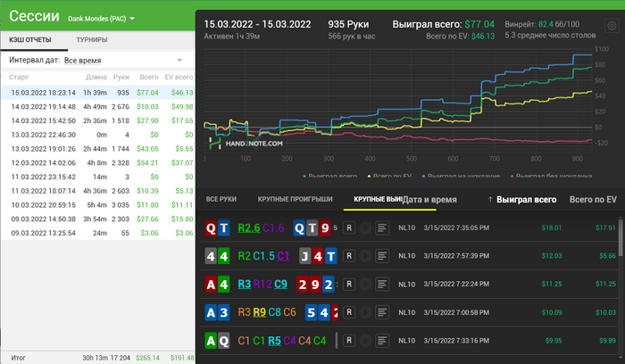Click the R replay icon for 44 hand

point(349,256)
